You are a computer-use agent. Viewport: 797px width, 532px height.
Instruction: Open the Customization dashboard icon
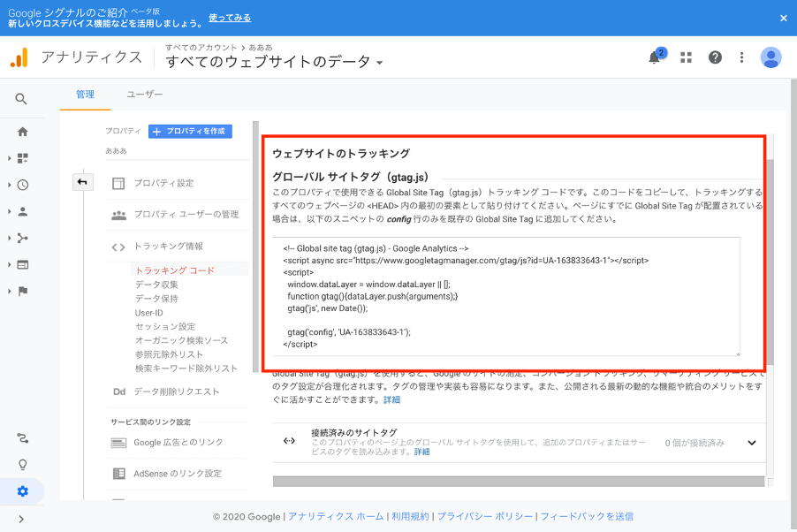pos(22,158)
